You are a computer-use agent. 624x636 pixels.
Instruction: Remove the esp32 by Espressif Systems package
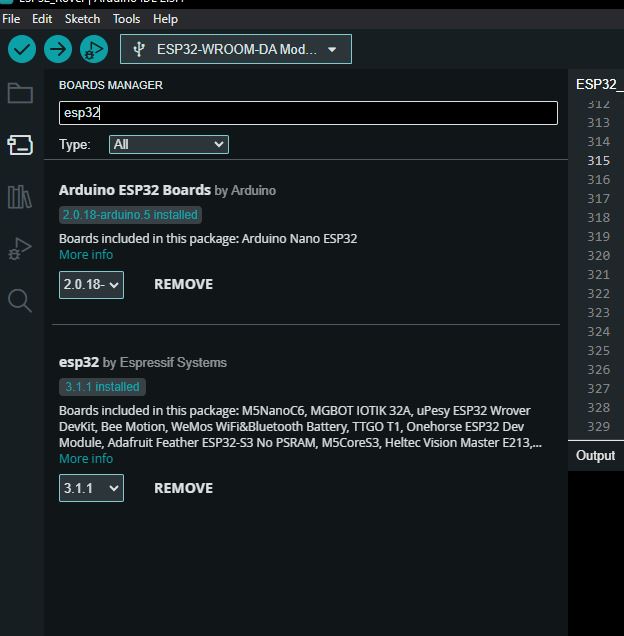tap(183, 488)
